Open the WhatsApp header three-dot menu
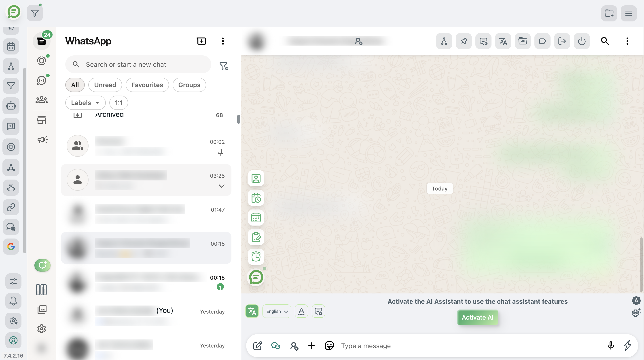This screenshot has width=644, height=360. 223,41
